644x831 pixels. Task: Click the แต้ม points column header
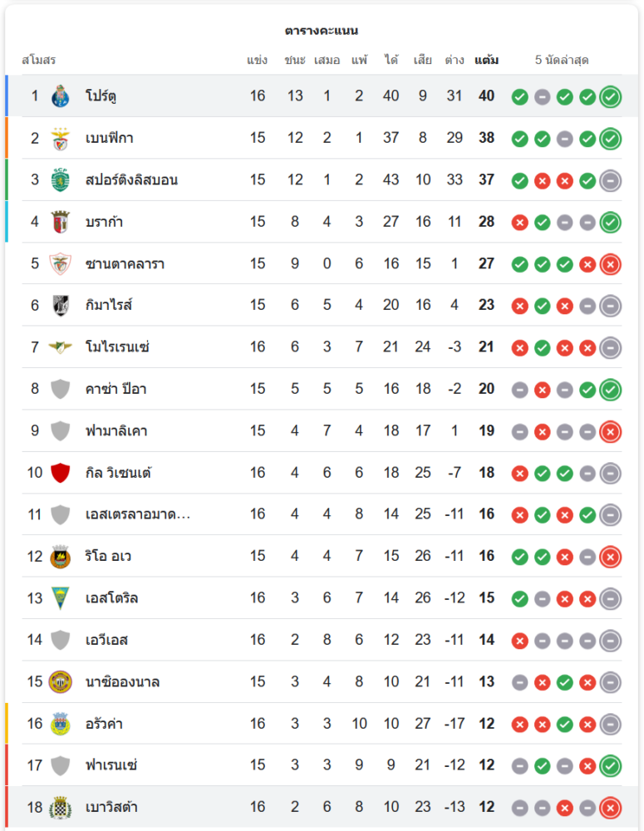click(x=486, y=61)
